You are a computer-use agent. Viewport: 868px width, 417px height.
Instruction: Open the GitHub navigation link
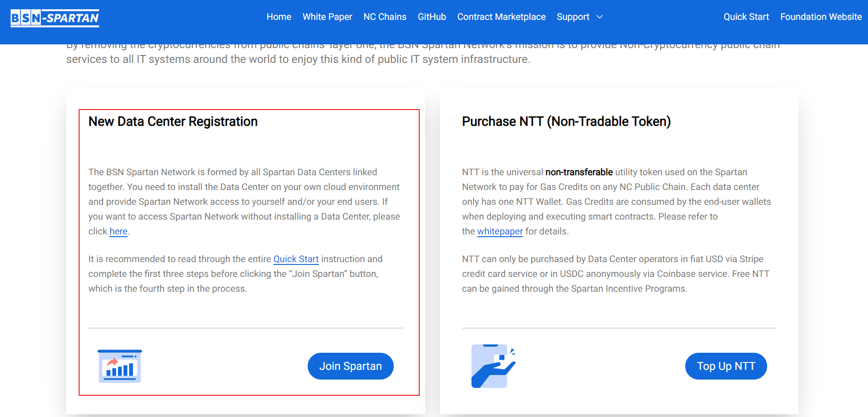click(432, 17)
